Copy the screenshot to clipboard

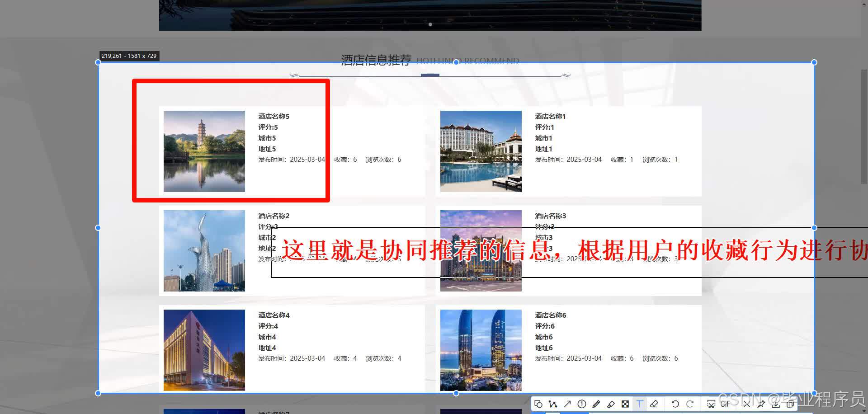(791, 404)
